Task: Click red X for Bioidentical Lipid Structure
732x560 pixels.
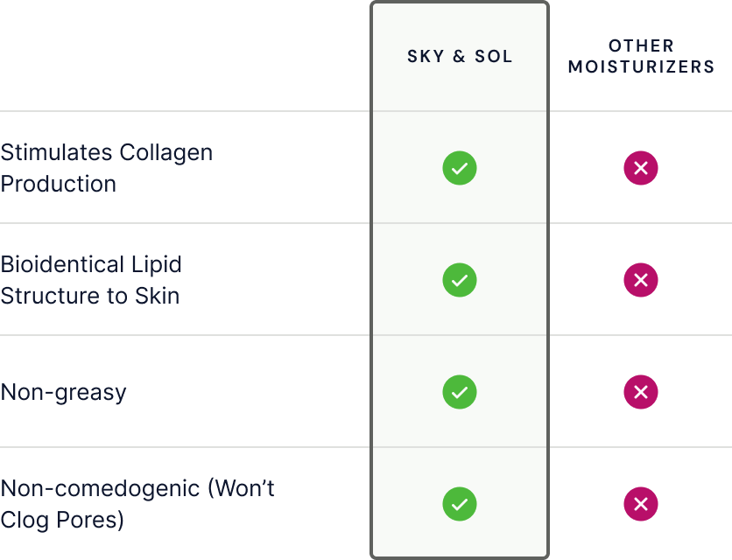Action: pyautogui.click(x=641, y=280)
